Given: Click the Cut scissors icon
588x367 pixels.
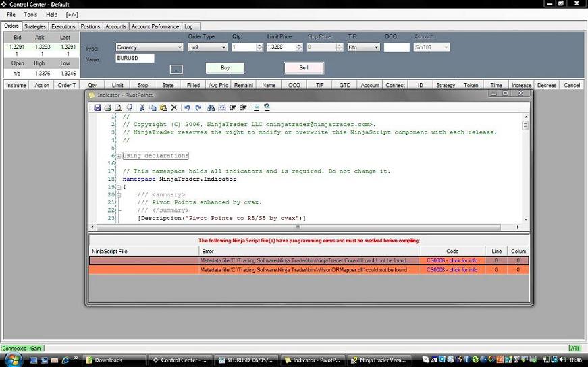Looking at the screenshot, I should (x=142, y=107).
